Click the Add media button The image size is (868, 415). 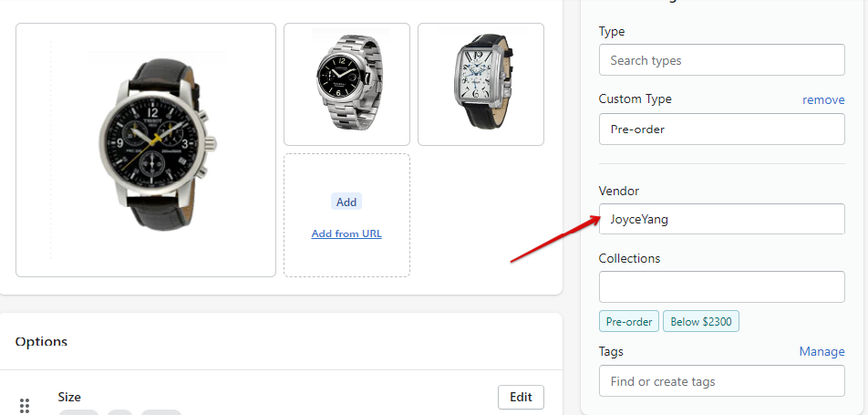pos(346,202)
